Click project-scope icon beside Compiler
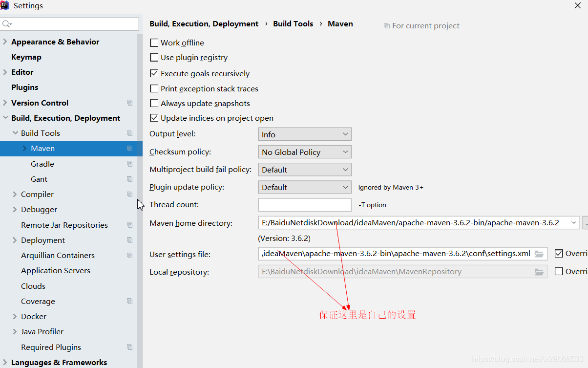This screenshot has height=368, width=588. pos(129,194)
